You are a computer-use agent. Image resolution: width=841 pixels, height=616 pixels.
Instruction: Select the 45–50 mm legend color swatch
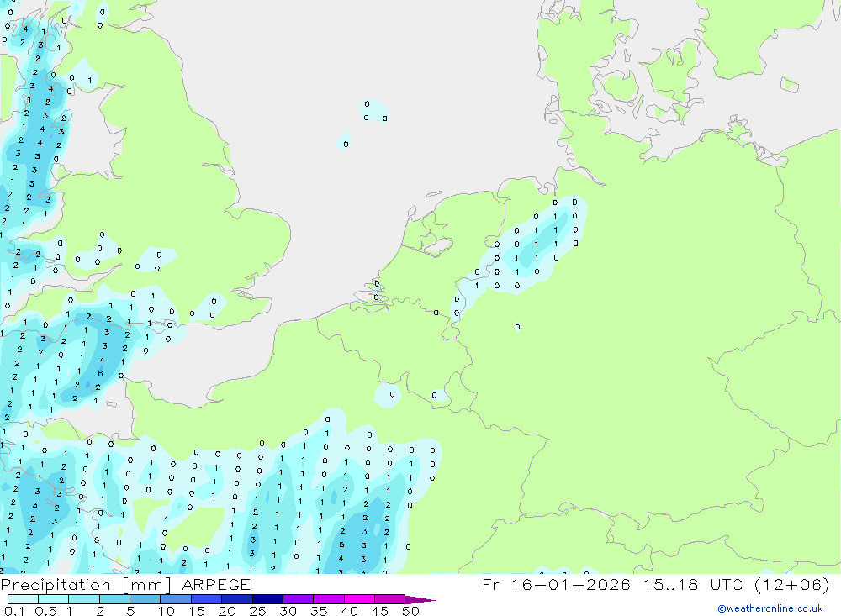[x=390, y=599]
